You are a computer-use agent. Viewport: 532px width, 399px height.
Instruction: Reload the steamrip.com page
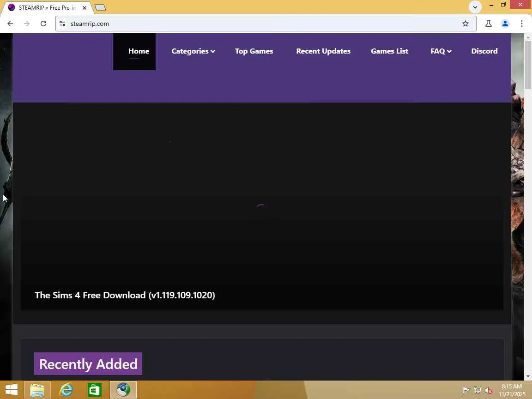click(x=43, y=24)
